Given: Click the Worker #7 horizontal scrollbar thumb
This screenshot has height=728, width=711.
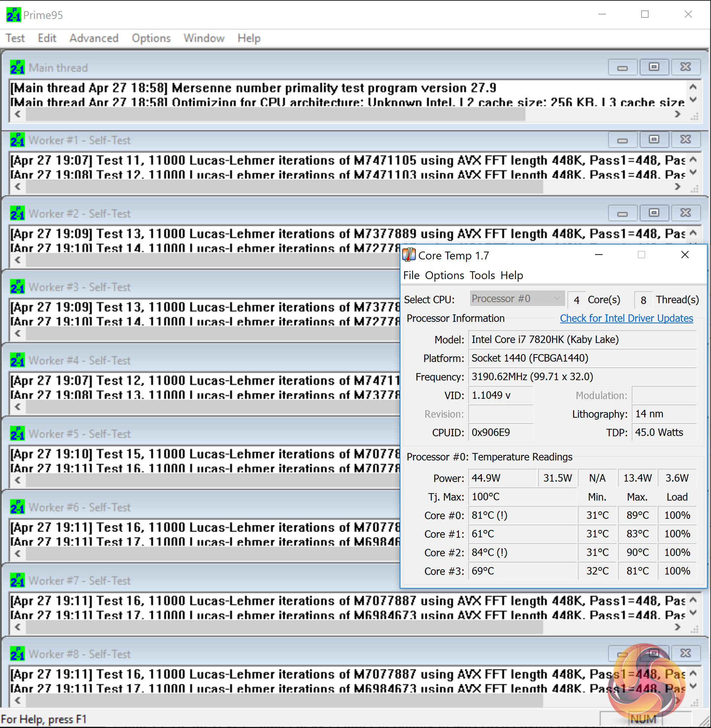Looking at the screenshot, I should (284, 628).
